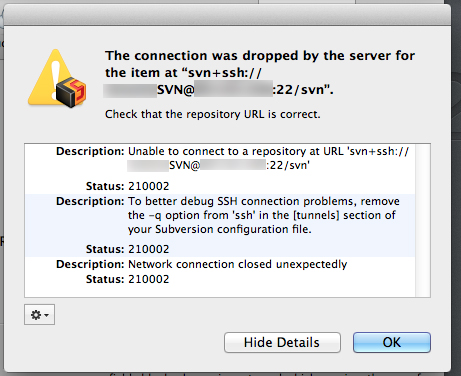Click the dialog title bar
Image resolution: width=461 pixels, height=376 pixels.
click(227, 16)
